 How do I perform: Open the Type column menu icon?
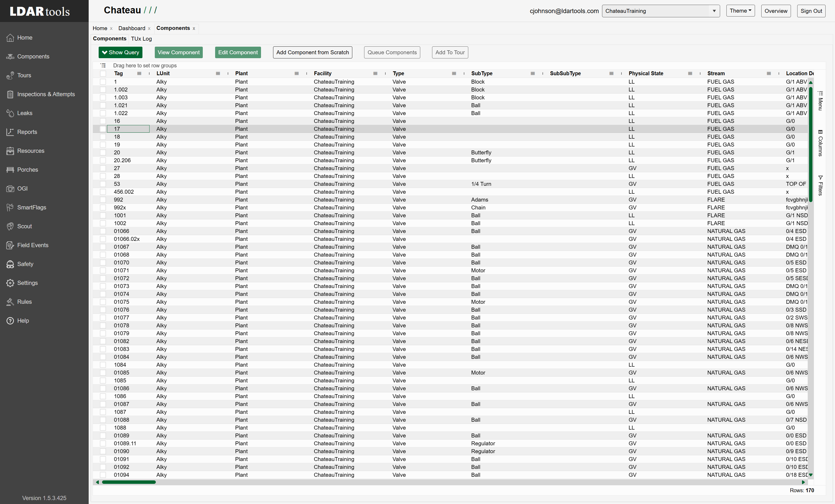tap(454, 73)
